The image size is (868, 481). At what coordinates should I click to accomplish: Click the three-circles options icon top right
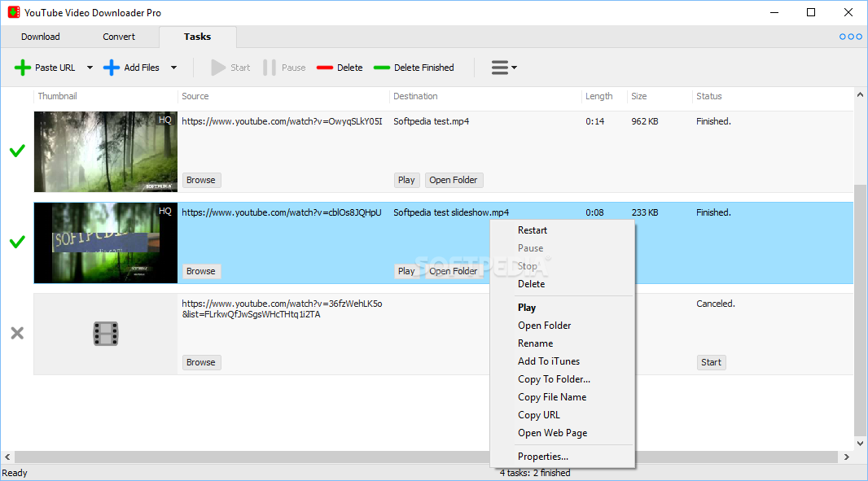[850, 37]
